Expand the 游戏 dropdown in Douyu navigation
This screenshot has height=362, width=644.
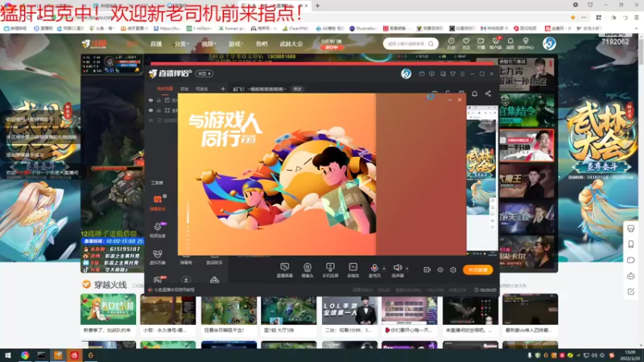click(236, 44)
